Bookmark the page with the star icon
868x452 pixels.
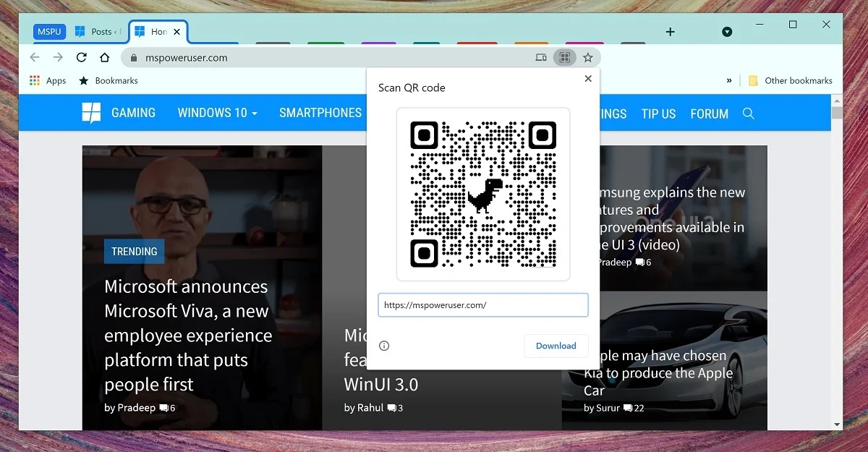[x=588, y=57]
